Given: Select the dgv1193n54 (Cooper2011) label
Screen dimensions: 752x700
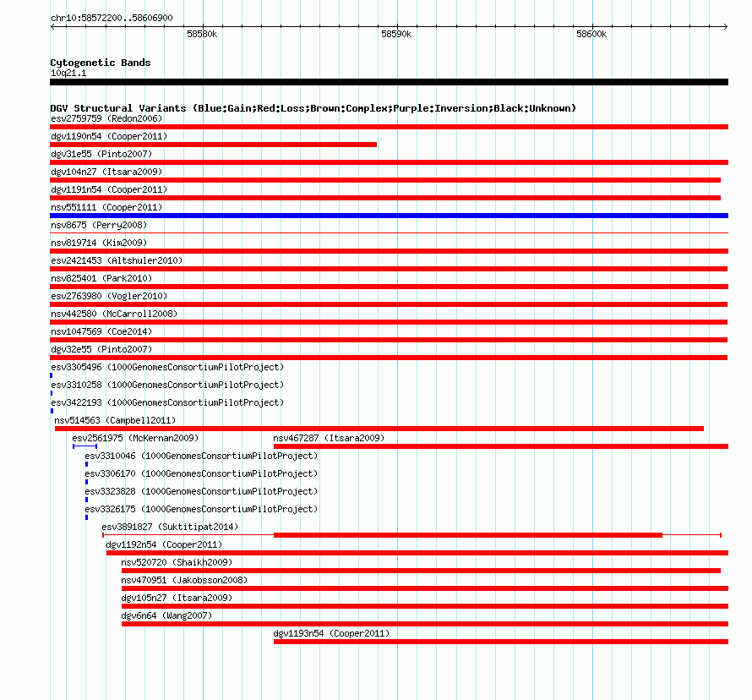Looking at the screenshot, I should [x=331, y=633].
